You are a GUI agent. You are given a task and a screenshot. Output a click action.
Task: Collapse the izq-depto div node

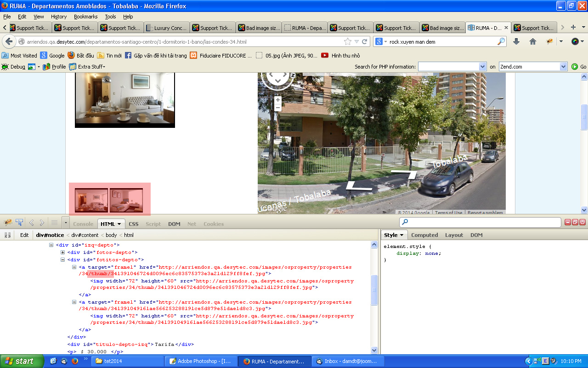51,245
